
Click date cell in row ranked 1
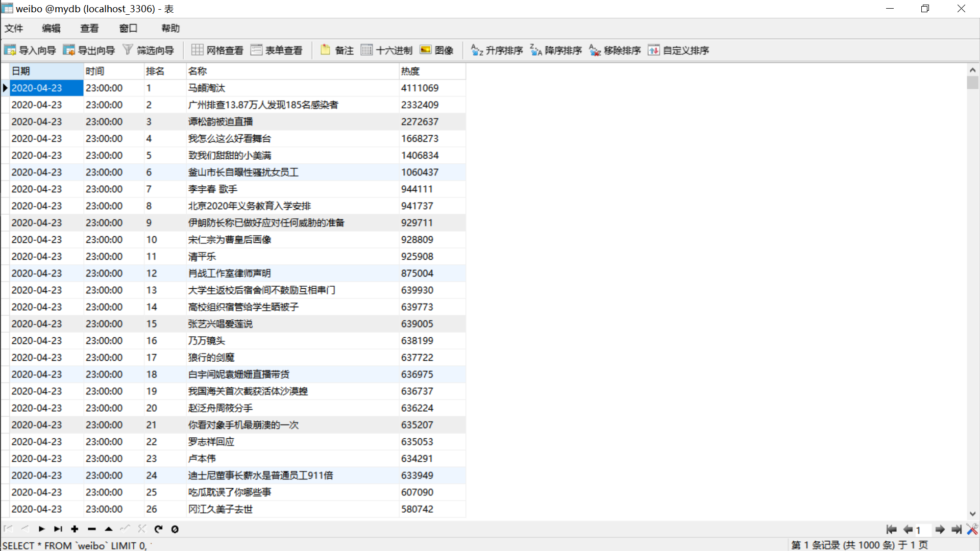46,88
